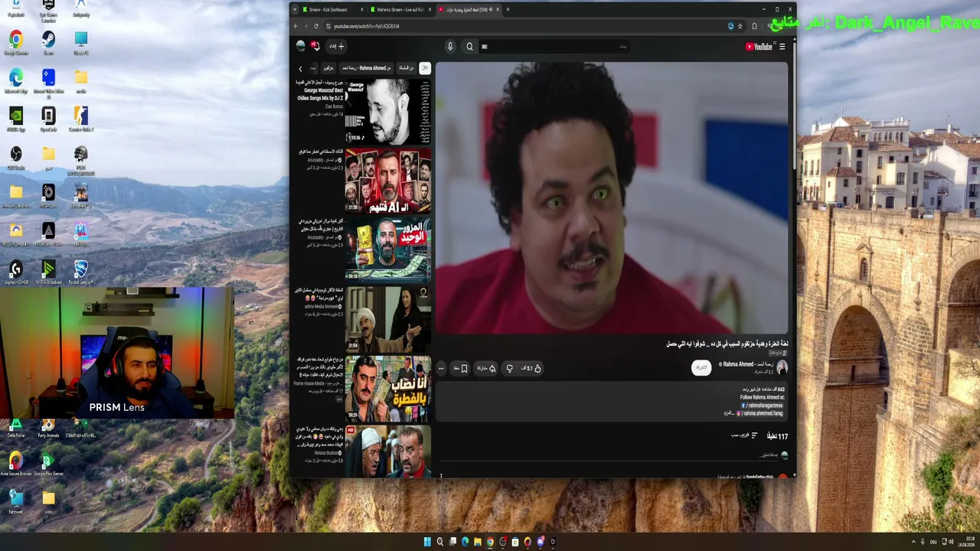Open the PUBG Battlegrounds desktop shortcut

tap(81, 160)
